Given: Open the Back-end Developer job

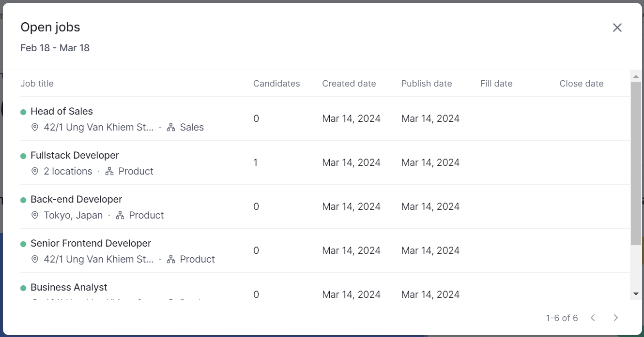Looking at the screenshot, I should click(76, 199).
